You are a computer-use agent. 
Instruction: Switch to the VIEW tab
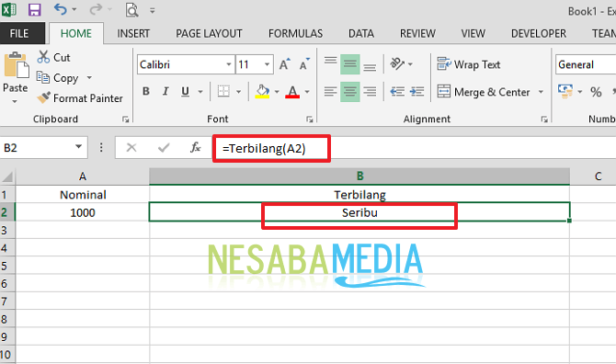(473, 33)
